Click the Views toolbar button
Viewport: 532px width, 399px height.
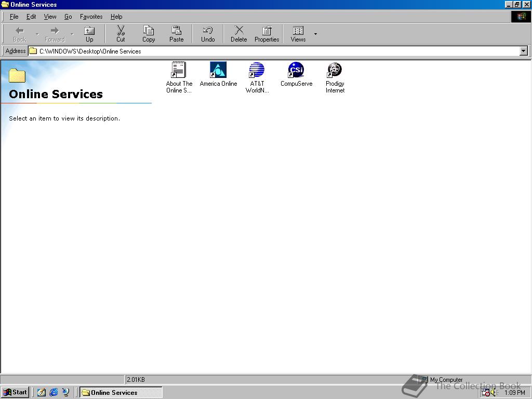[x=298, y=34]
